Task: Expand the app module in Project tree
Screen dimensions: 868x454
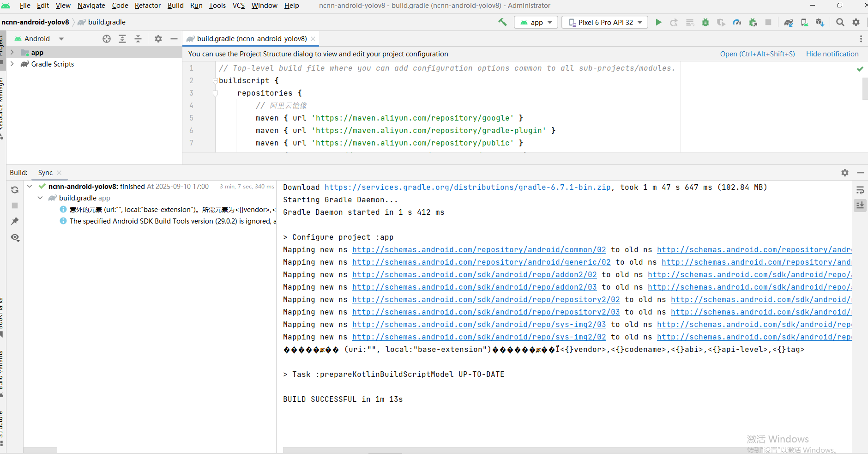Action: point(12,53)
